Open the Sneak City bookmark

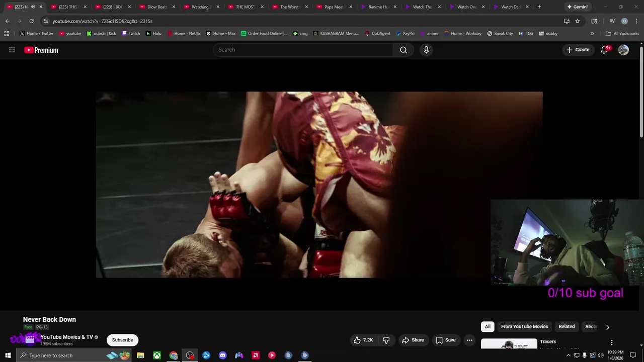pos(500,33)
